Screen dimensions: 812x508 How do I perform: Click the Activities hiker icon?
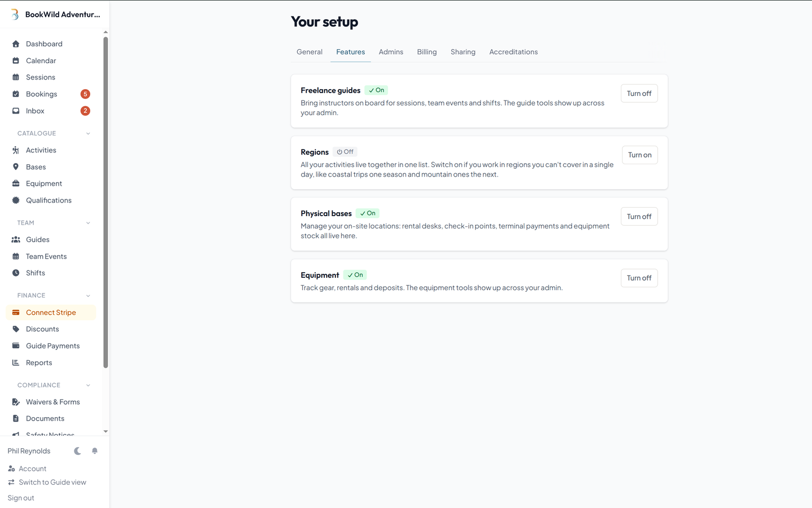(x=16, y=150)
